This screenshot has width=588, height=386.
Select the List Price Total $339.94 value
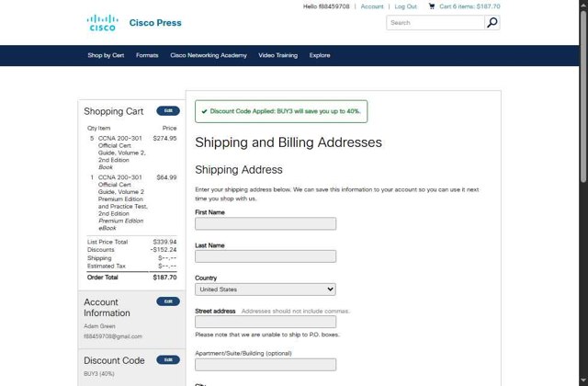pyautogui.click(x=164, y=242)
